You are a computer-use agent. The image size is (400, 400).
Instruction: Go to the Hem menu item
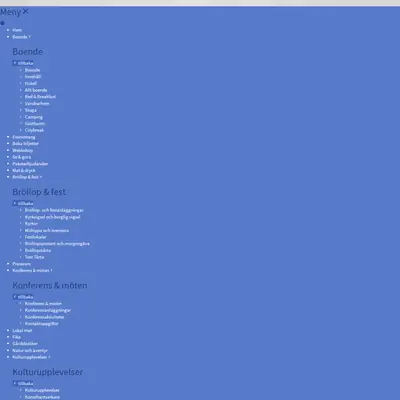coord(17,30)
